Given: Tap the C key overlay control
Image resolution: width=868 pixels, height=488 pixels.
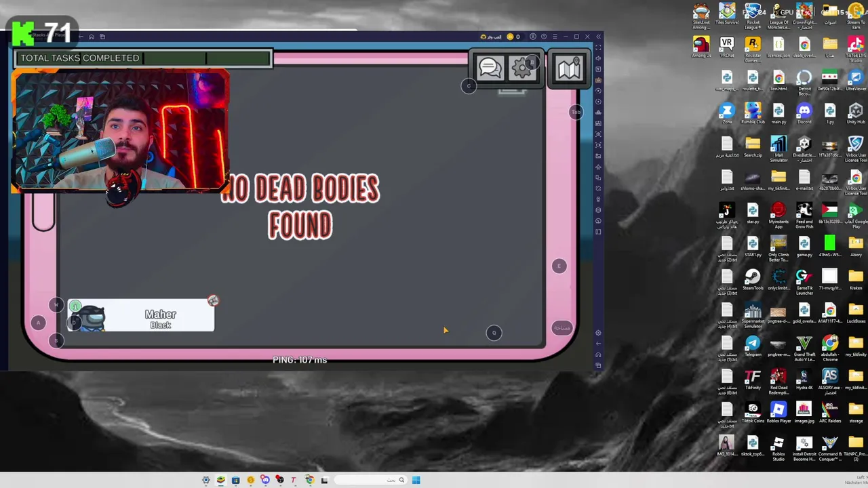Looking at the screenshot, I should [469, 86].
